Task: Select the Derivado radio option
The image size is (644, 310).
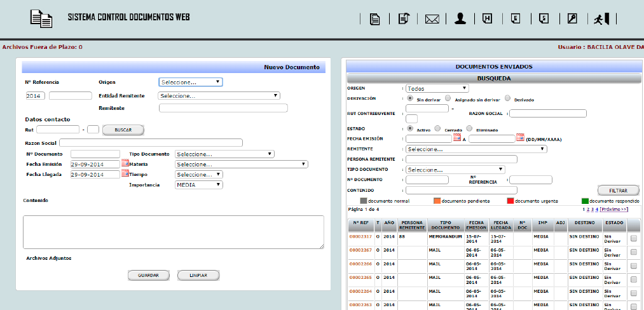Action: tap(508, 98)
